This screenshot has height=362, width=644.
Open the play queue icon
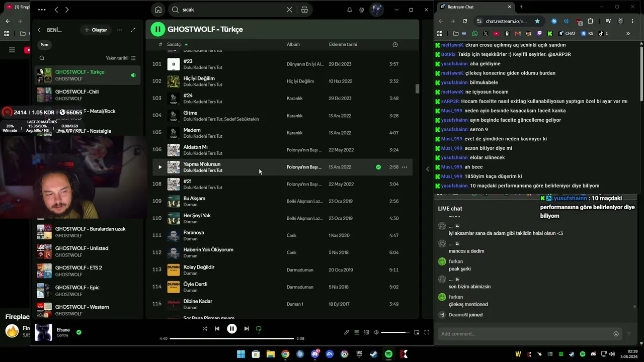point(357,332)
